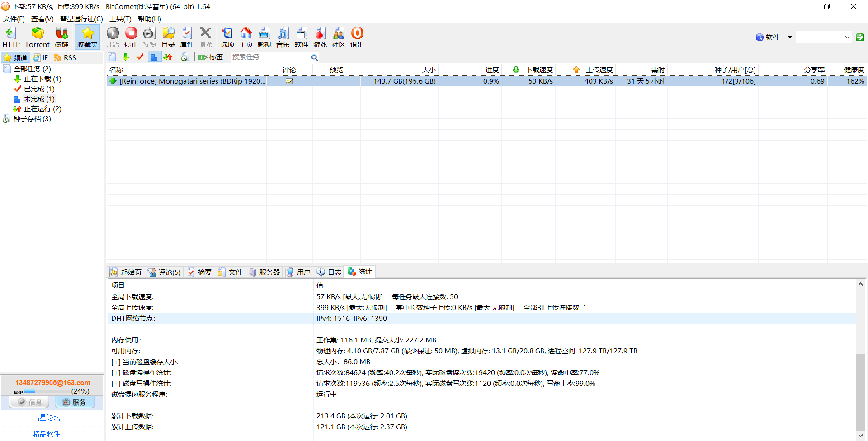The height and width of the screenshot is (441, 868).
Task: Open the 目录 folder icon
Action: [168, 37]
